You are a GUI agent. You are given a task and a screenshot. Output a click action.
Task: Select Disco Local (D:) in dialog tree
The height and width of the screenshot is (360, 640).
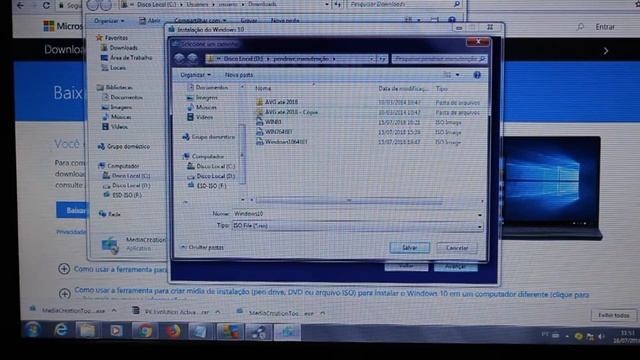coord(211,176)
